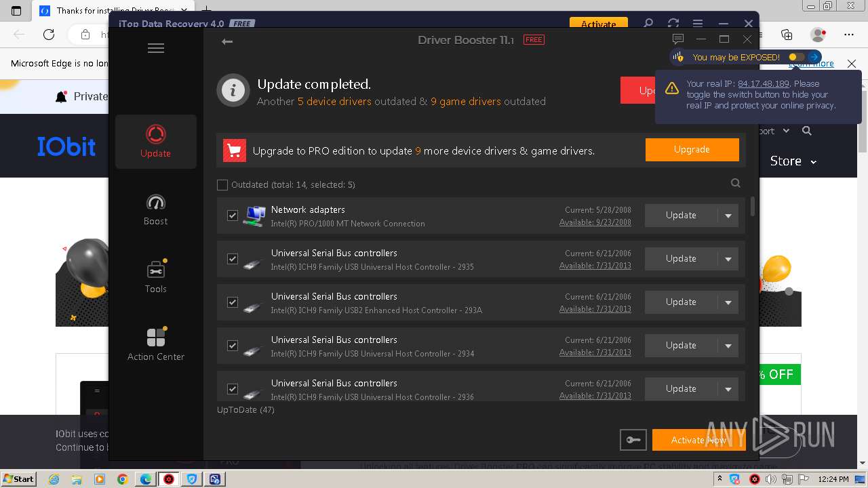Update the ICH9 USB Host Controller 2935
Viewport: 868px width, 488px height.
(x=681, y=259)
